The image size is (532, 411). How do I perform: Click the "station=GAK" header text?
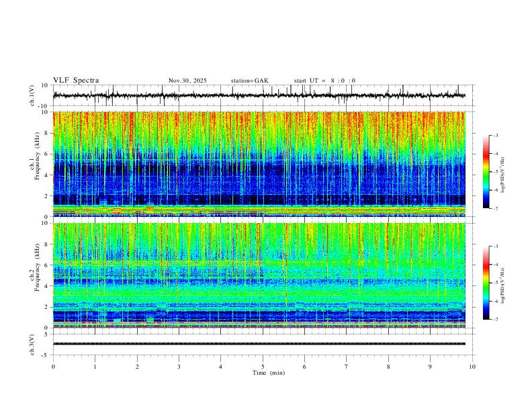(249, 81)
